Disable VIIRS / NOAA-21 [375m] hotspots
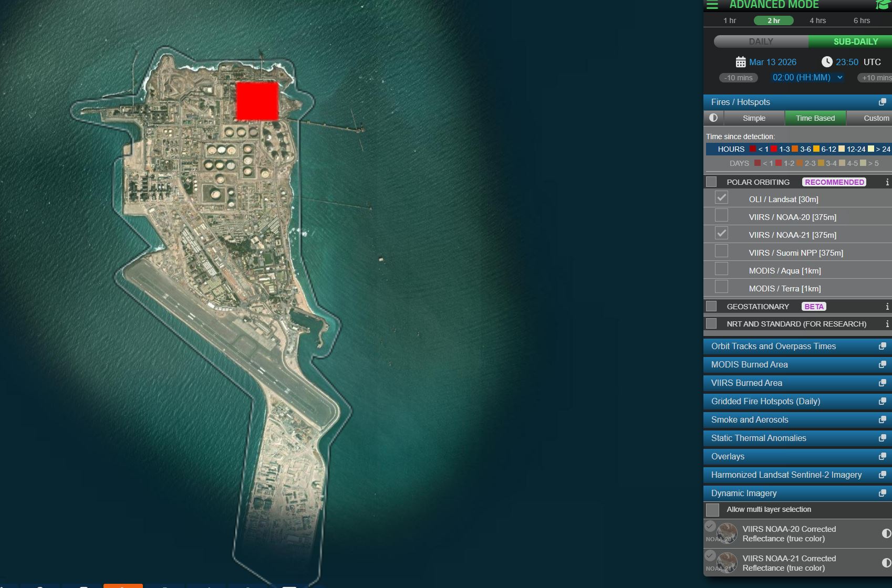 [722, 234]
